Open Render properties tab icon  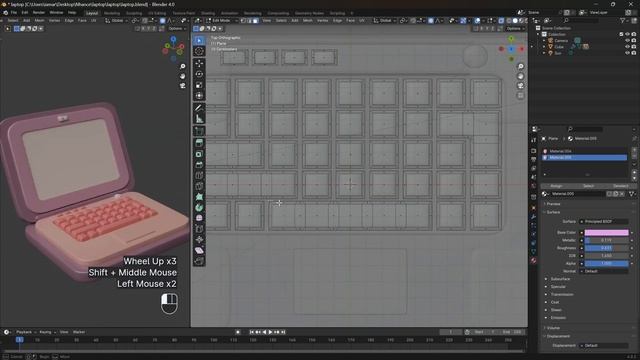pyautogui.click(x=533, y=151)
